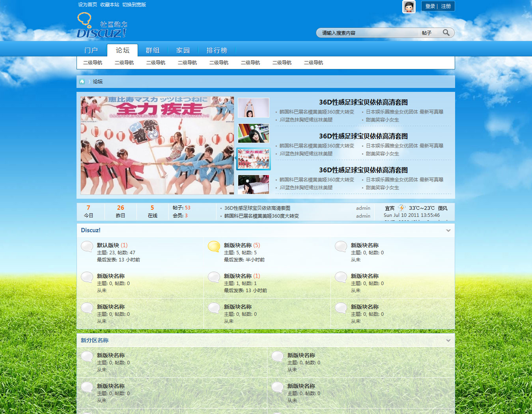Image resolution: width=532 pixels, height=414 pixels.
Task: Click the 论坛 breadcrumb link
Action: (98, 82)
